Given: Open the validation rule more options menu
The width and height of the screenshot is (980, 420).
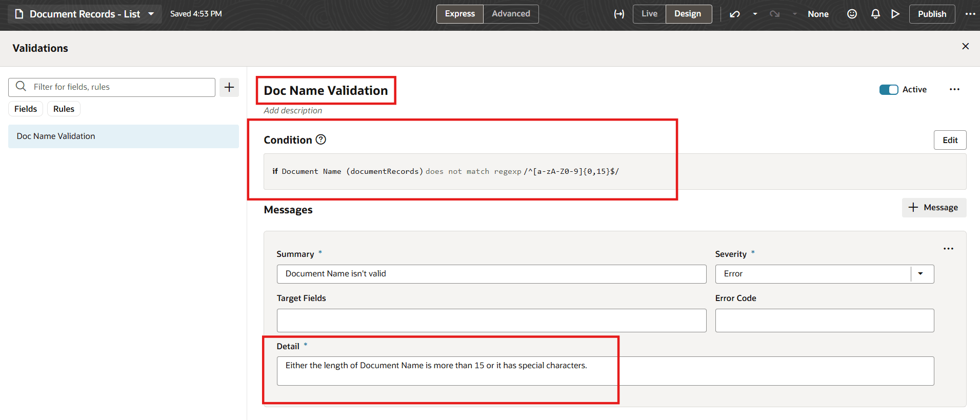Looking at the screenshot, I should [x=954, y=90].
